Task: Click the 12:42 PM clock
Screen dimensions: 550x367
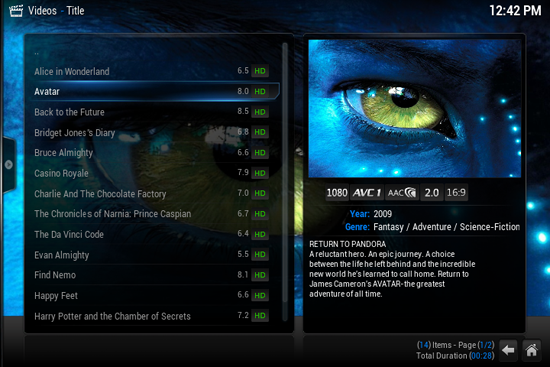Action: (x=515, y=11)
